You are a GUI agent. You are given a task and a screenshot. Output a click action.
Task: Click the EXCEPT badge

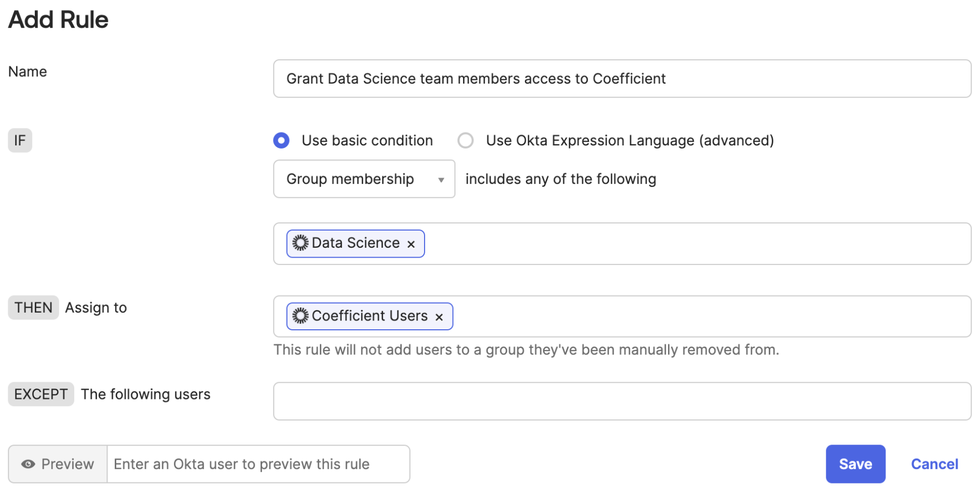pos(41,394)
